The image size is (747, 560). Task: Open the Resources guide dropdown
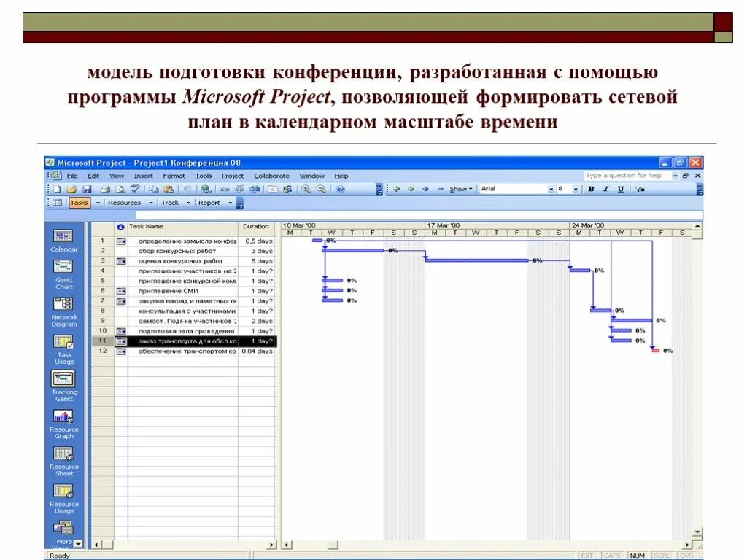151,203
